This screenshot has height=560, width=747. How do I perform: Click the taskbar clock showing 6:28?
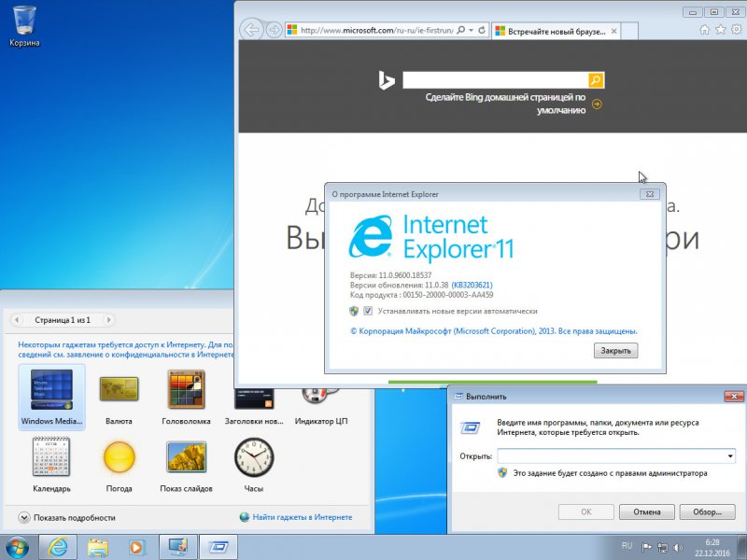click(712, 548)
